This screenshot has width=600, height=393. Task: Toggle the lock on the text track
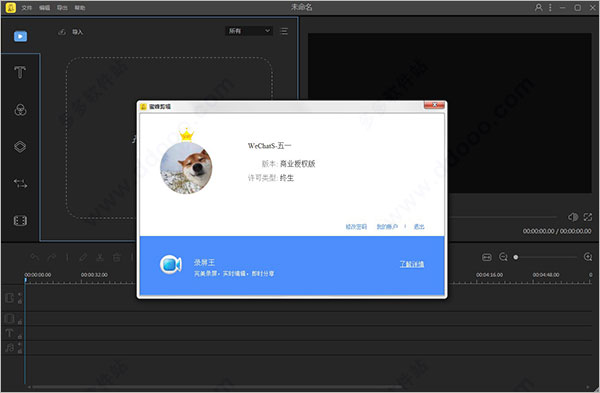click(20, 337)
